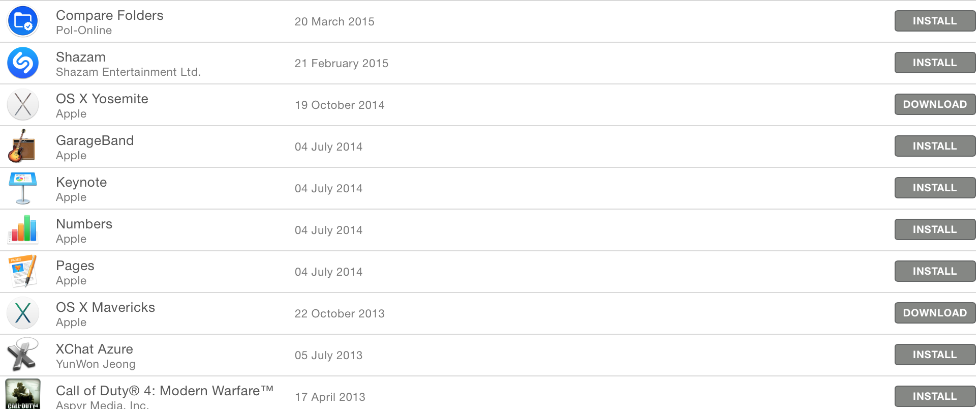This screenshot has width=980, height=409.
Task: Download OS X Yosemite
Action: tap(934, 105)
